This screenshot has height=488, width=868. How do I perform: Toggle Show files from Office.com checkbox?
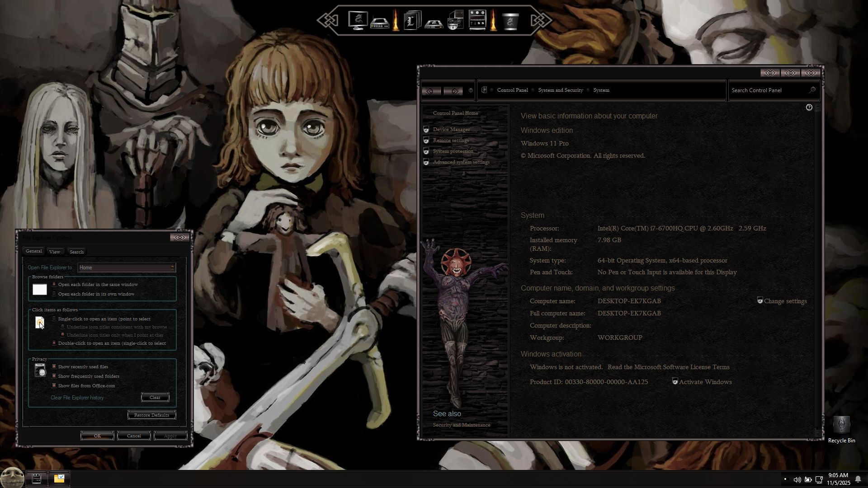pyautogui.click(x=54, y=386)
